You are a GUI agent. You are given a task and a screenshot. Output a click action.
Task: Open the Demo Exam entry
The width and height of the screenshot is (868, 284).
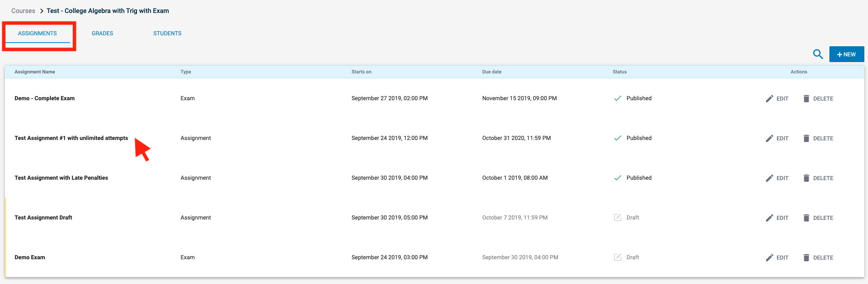(x=30, y=257)
